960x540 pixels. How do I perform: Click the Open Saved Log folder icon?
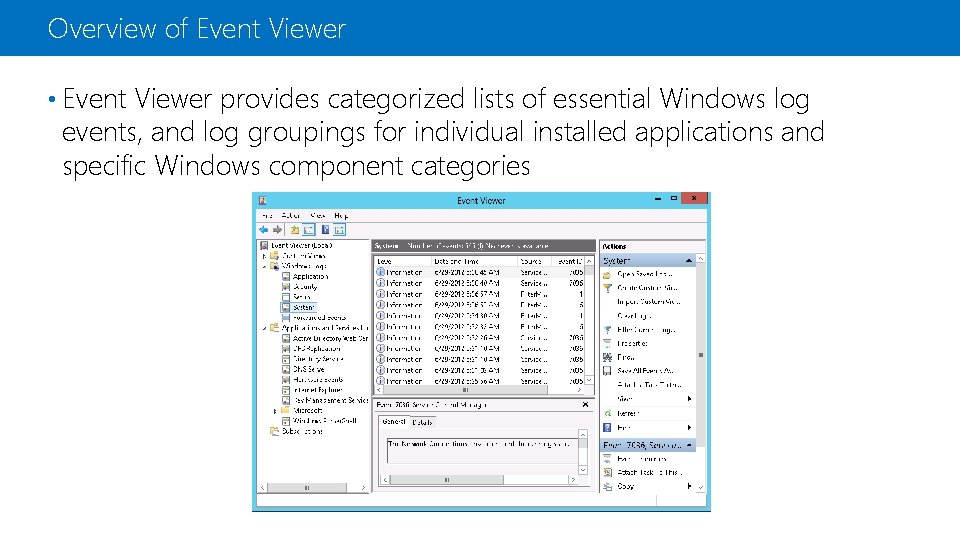pos(607,274)
